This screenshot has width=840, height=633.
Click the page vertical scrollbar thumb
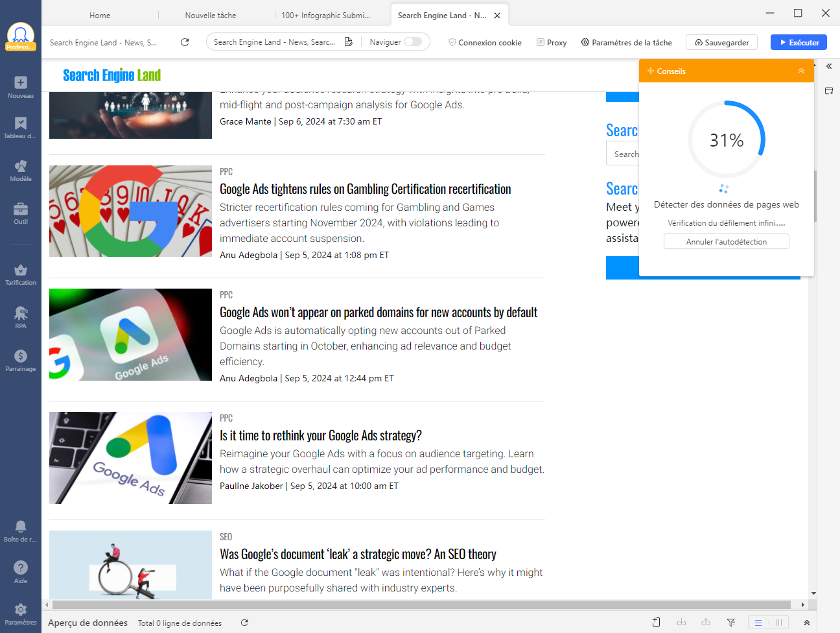[814, 196]
